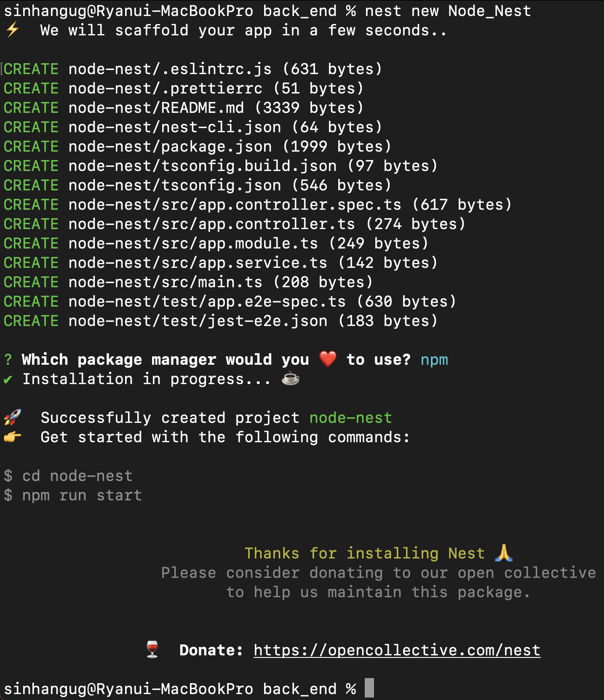Open the opencollective.com/nest donate link
604x700 pixels.
pos(397,650)
